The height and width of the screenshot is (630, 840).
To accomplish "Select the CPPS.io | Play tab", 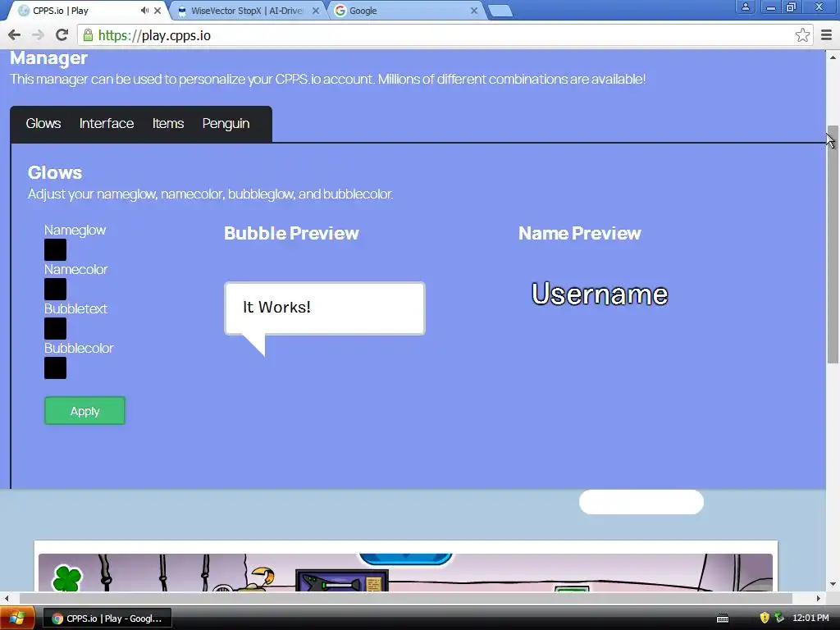I will coord(85,11).
